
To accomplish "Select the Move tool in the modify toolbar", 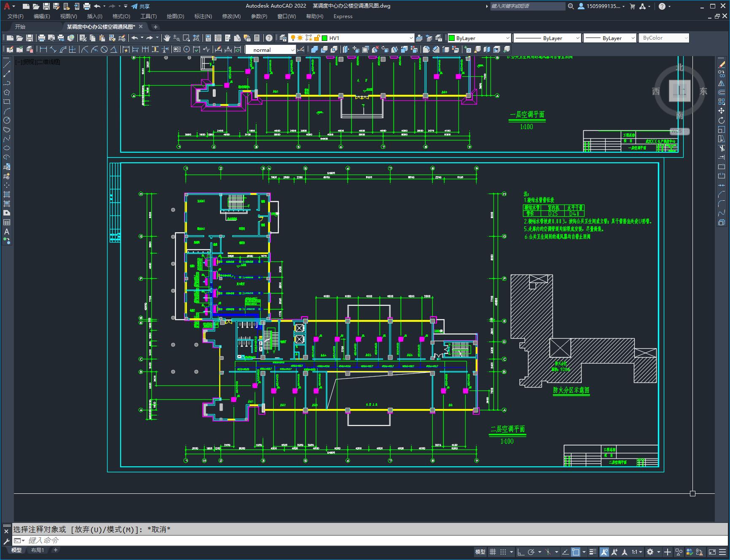I will point(722,111).
